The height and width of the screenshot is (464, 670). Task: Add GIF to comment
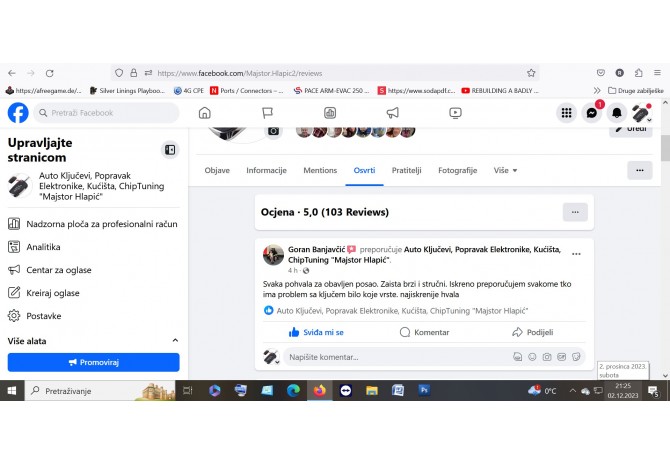(561, 357)
